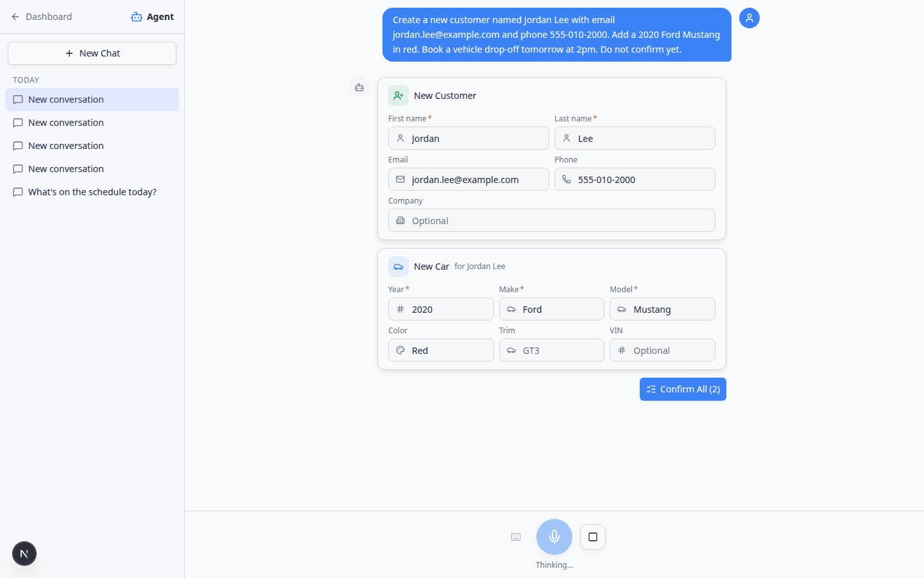Viewport: 924px width, 578px height.
Task: Edit the Color field Red
Action: (441, 350)
